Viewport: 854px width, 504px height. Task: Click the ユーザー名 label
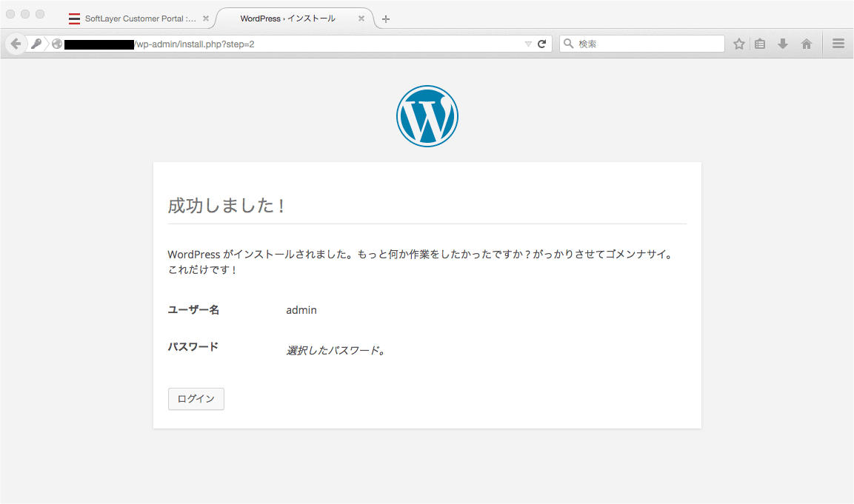[193, 309]
